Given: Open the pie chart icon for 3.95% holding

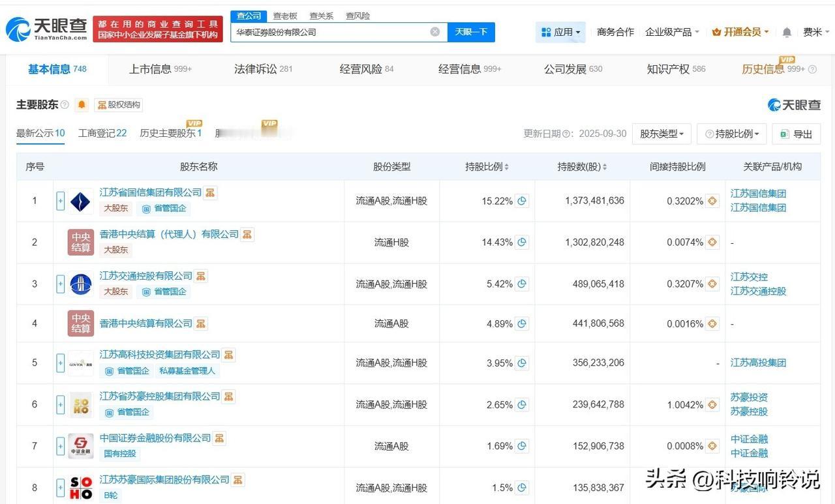Looking at the screenshot, I should click(x=522, y=363).
